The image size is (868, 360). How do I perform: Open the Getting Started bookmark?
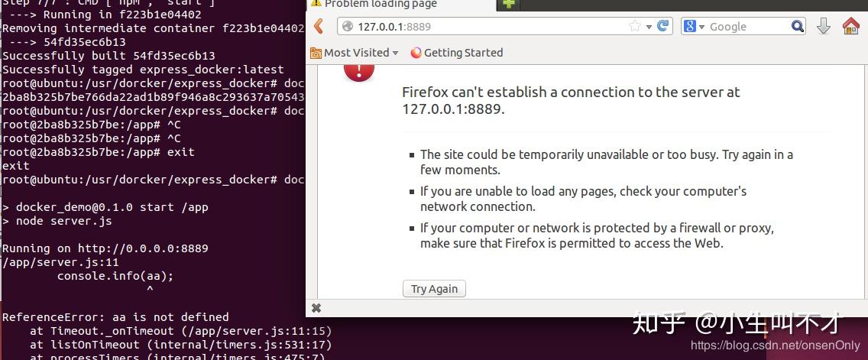coord(457,53)
